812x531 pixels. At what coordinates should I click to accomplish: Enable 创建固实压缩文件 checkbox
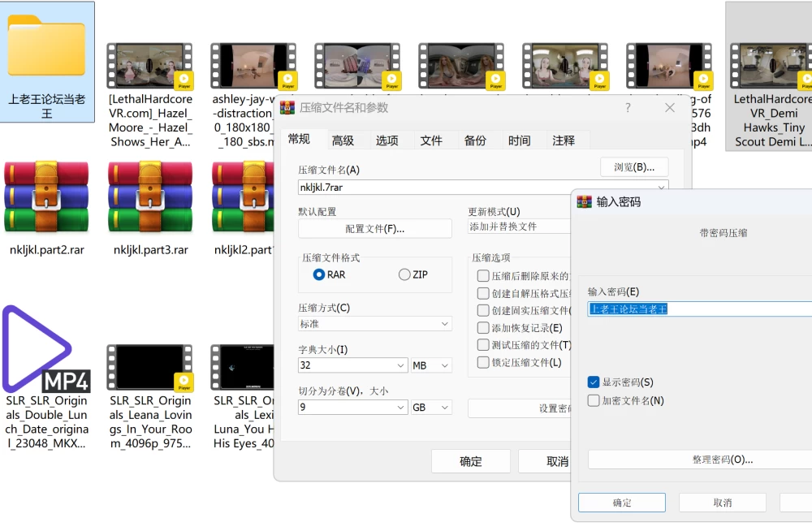483,310
